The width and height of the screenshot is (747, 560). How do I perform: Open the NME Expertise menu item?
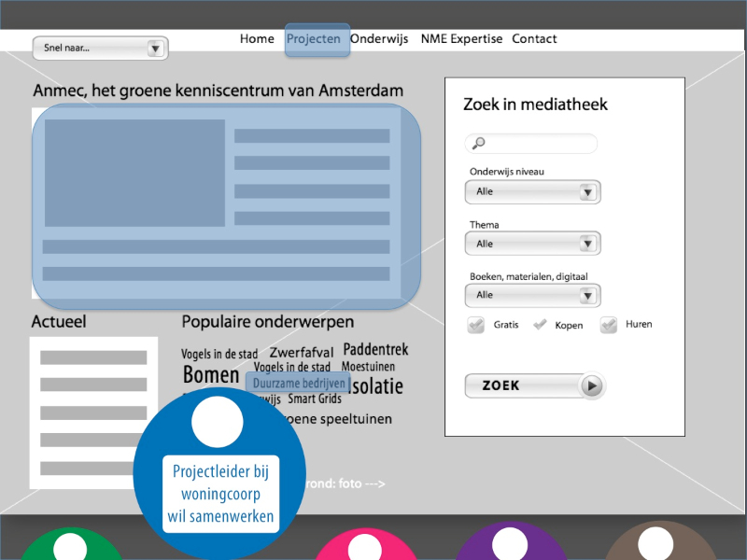(461, 39)
